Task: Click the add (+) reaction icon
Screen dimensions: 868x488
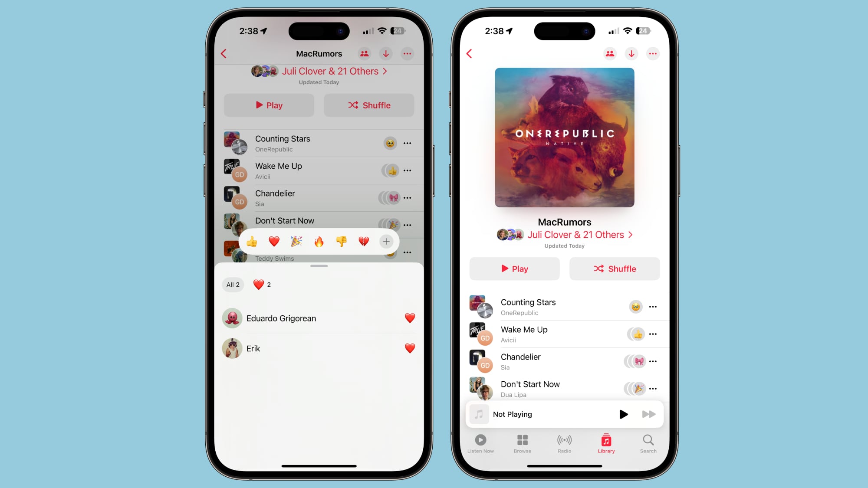Action: click(x=386, y=241)
